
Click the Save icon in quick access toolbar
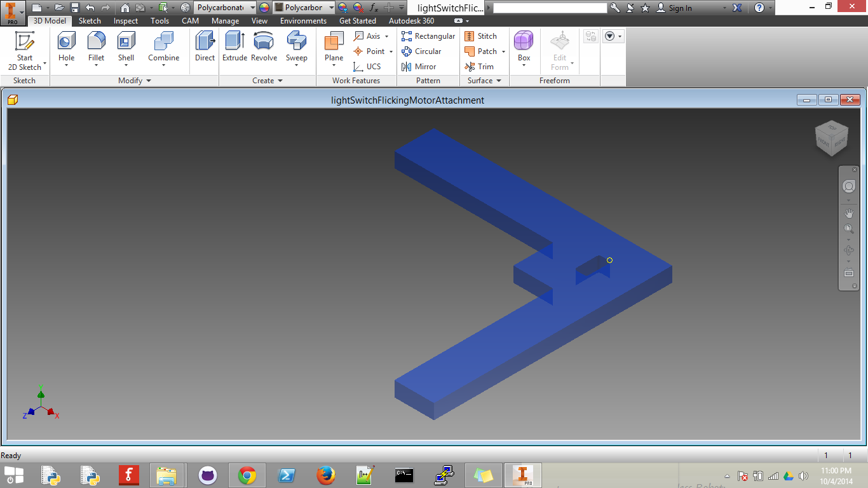point(75,8)
